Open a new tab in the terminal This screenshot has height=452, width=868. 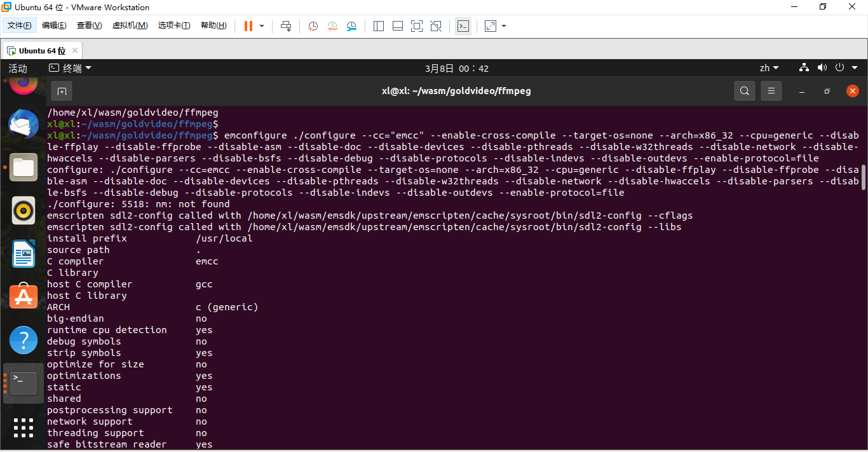pyautogui.click(x=62, y=91)
